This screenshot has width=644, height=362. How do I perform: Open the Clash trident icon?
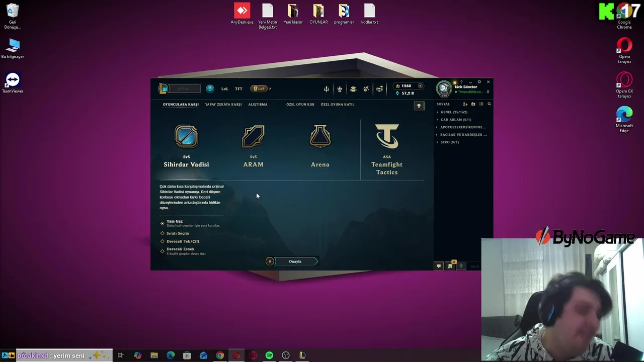click(327, 89)
